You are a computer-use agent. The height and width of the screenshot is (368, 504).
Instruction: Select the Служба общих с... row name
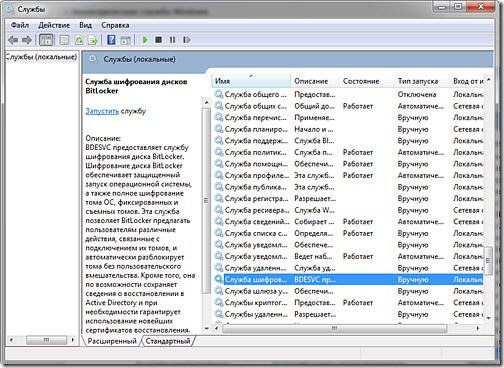click(x=255, y=106)
